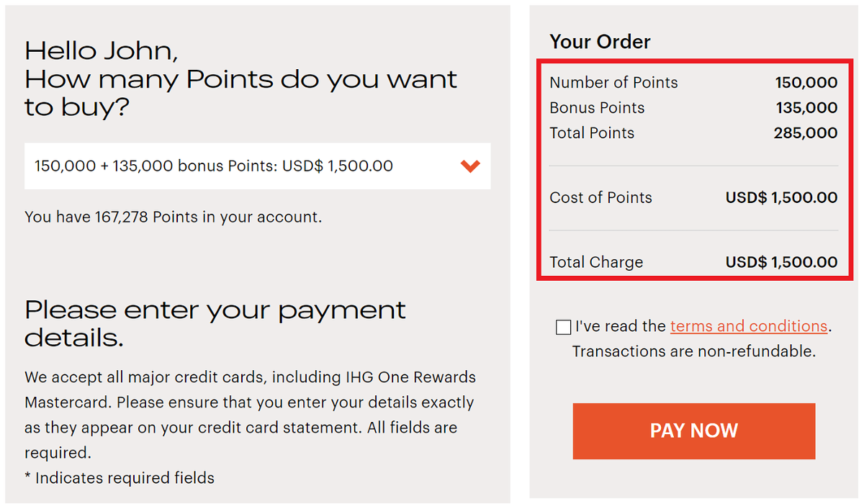Click the 150,000 number of points value
The image size is (864, 504).
[806, 83]
